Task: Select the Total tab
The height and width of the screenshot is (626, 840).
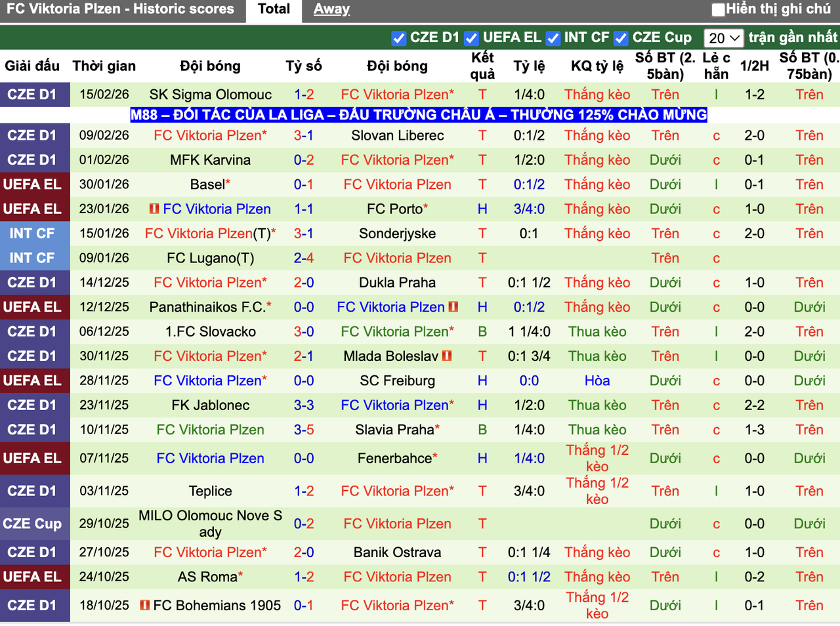Action: [273, 9]
